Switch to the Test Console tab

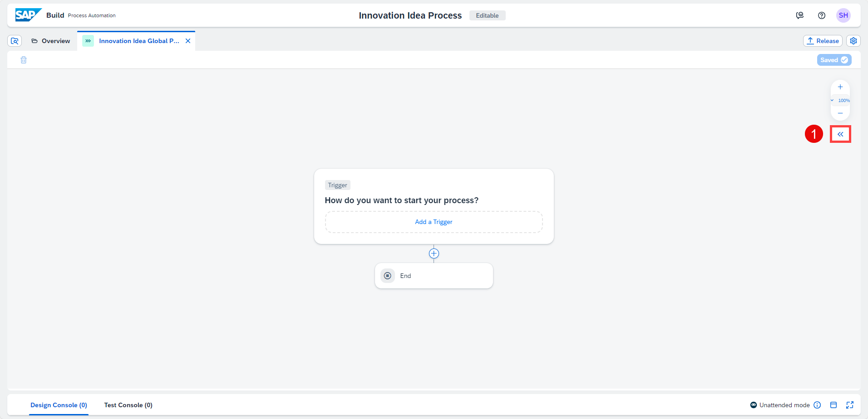pos(128,405)
